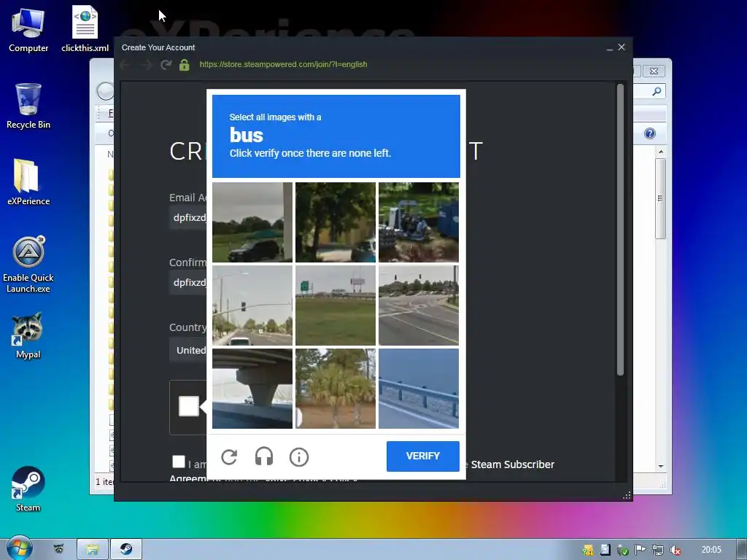Viewport: 747px width, 560px height.
Task: Click Explorer scrollbar down arrow
Action: pyautogui.click(x=661, y=467)
